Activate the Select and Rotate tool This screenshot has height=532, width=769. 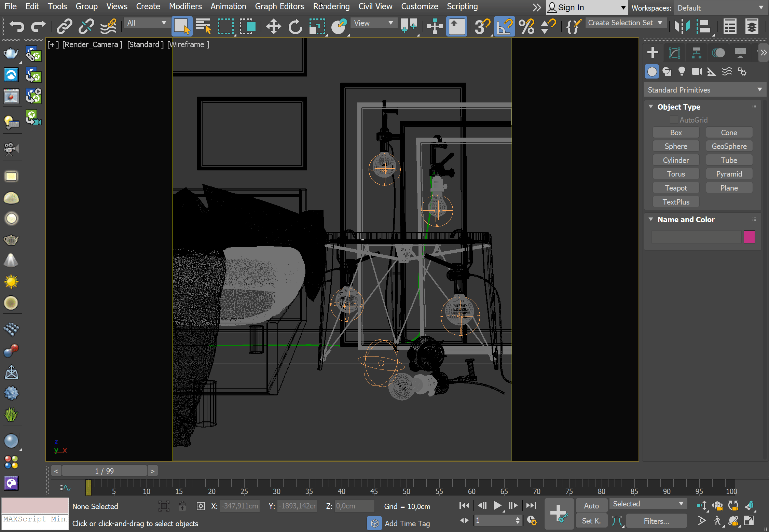[x=295, y=26]
